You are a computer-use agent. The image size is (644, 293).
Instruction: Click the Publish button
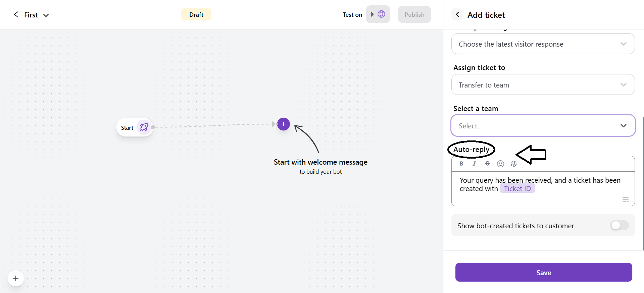coord(414,14)
